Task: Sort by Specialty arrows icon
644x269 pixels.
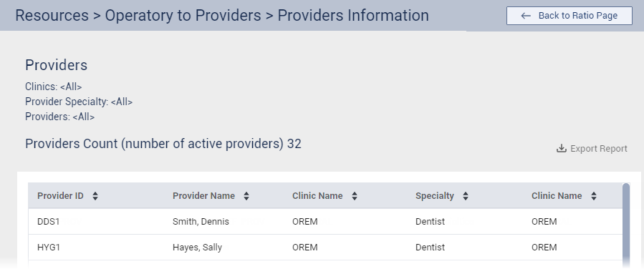Action: [466, 196]
